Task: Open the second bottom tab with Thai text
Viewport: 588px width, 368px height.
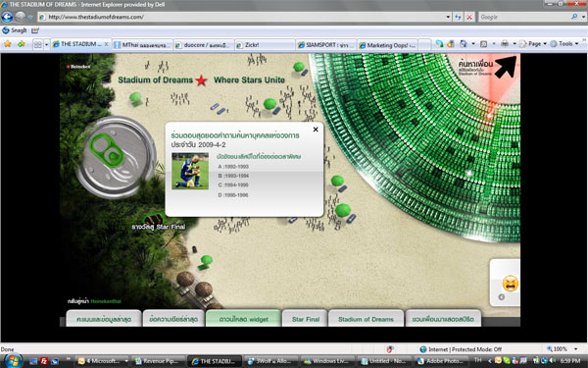Action: (173, 319)
